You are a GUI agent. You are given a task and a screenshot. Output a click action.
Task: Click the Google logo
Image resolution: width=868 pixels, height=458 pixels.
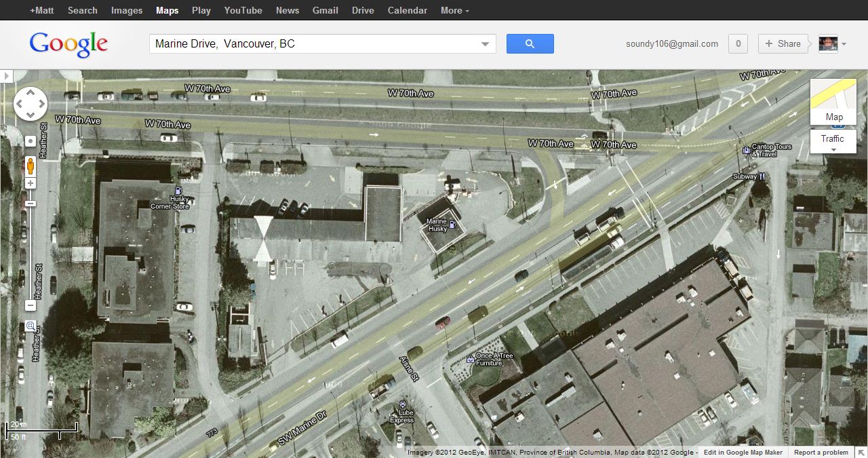coord(68,45)
